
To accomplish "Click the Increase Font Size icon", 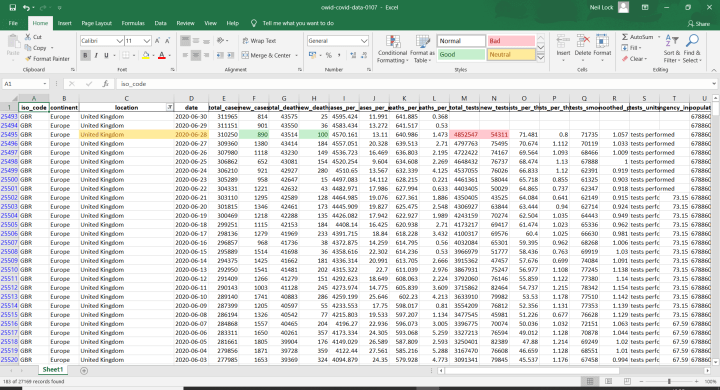I will click(158, 41).
